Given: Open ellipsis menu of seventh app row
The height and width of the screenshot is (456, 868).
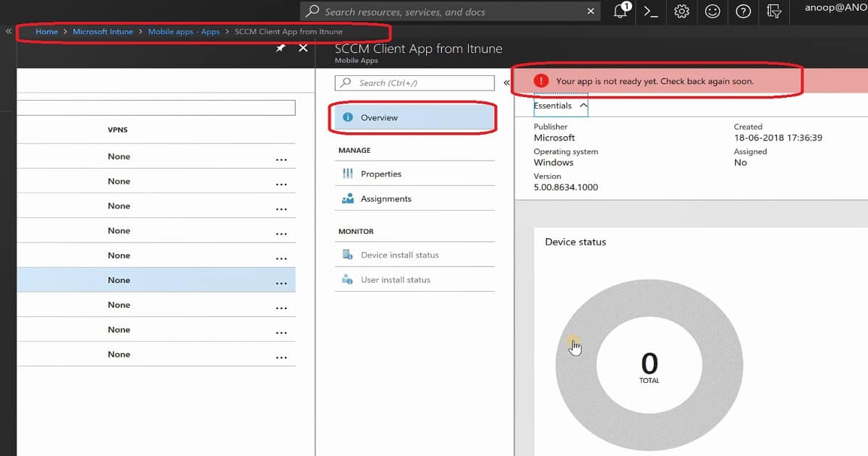Looking at the screenshot, I should [x=281, y=308].
